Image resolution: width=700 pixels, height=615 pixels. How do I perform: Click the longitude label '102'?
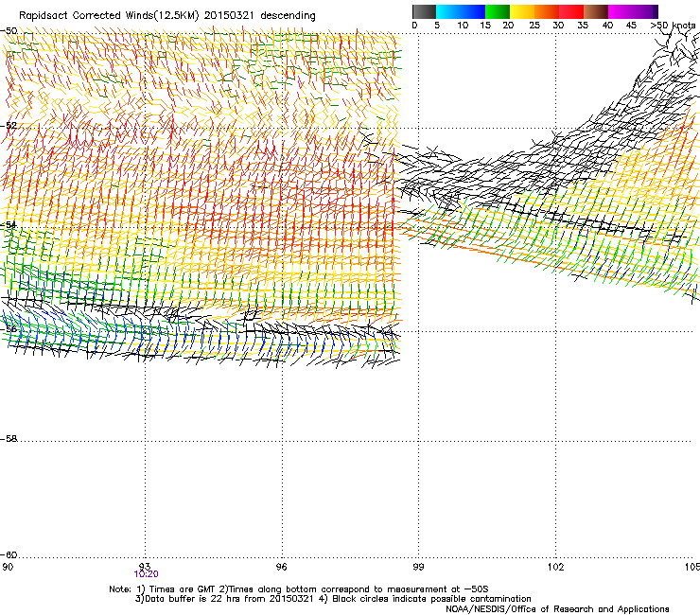pyautogui.click(x=555, y=567)
